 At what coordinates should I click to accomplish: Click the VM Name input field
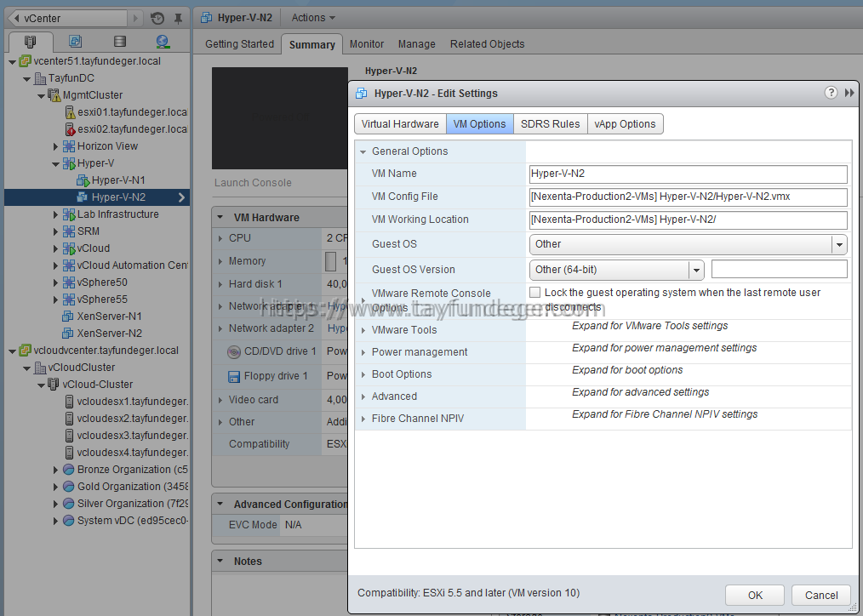pos(688,174)
